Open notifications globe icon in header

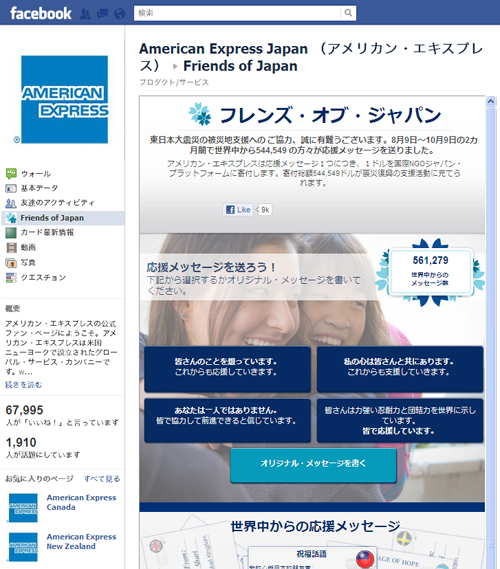(x=119, y=14)
